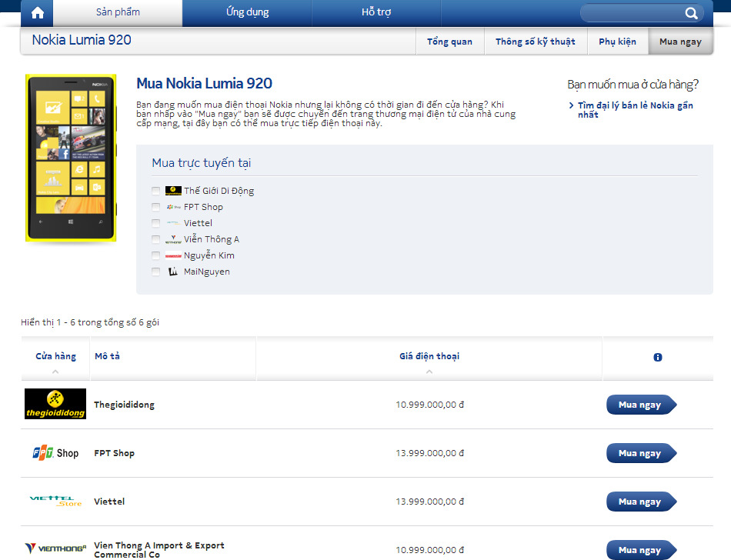Select the Viettel description text in table
Viewport: 731px width, 560px height.
pyautogui.click(x=109, y=502)
